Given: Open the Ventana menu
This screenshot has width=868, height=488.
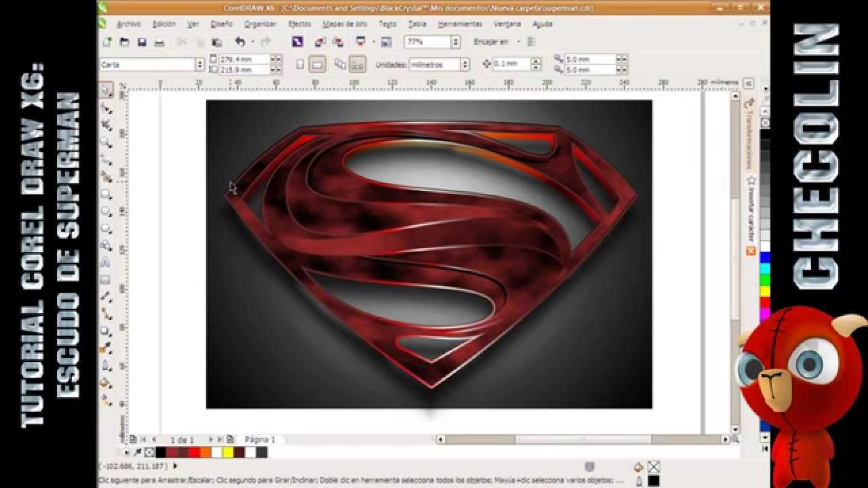Looking at the screenshot, I should pyautogui.click(x=507, y=24).
